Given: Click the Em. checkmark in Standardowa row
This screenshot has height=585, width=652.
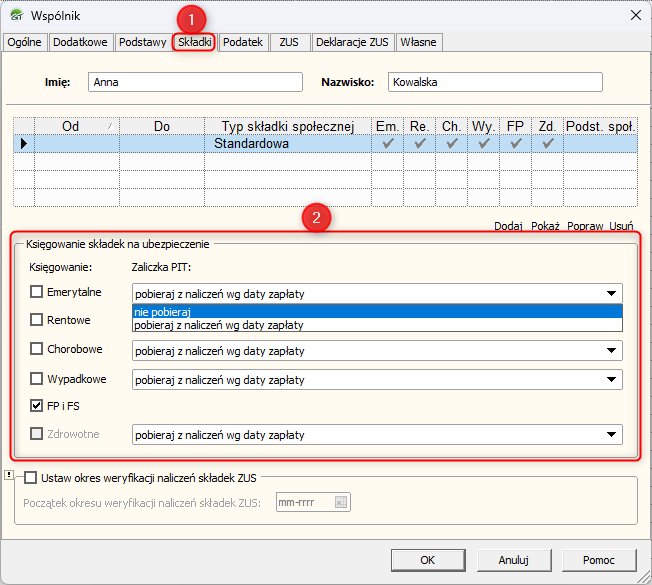Looking at the screenshot, I should point(387,144).
